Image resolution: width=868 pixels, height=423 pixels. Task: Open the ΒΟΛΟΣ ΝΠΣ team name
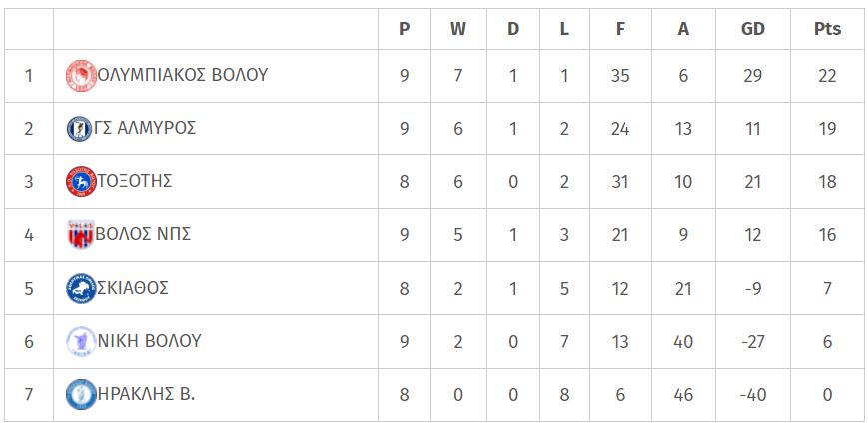click(143, 235)
